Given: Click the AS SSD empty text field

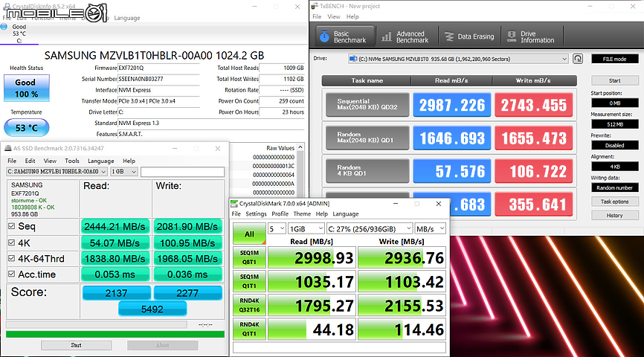Looking at the screenshot, I should point(183,172).
